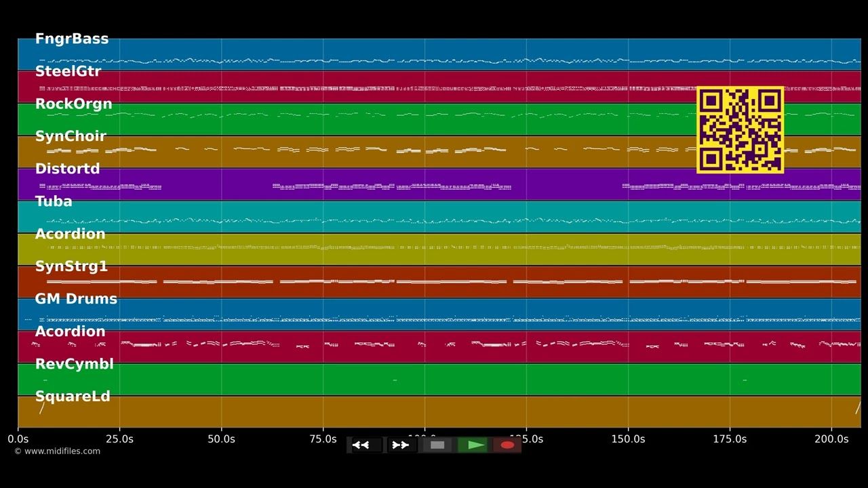Screen dimensions: 868x488
Task: Select the SynChoir track label
Action: click(71, 136)
